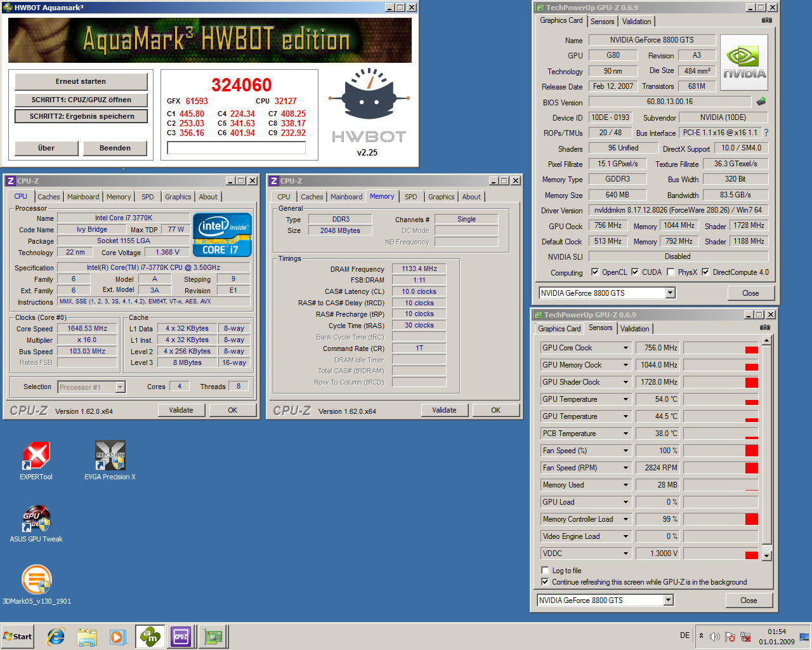Open the GPU Core Clock sensor dropdown

point(625,348)
